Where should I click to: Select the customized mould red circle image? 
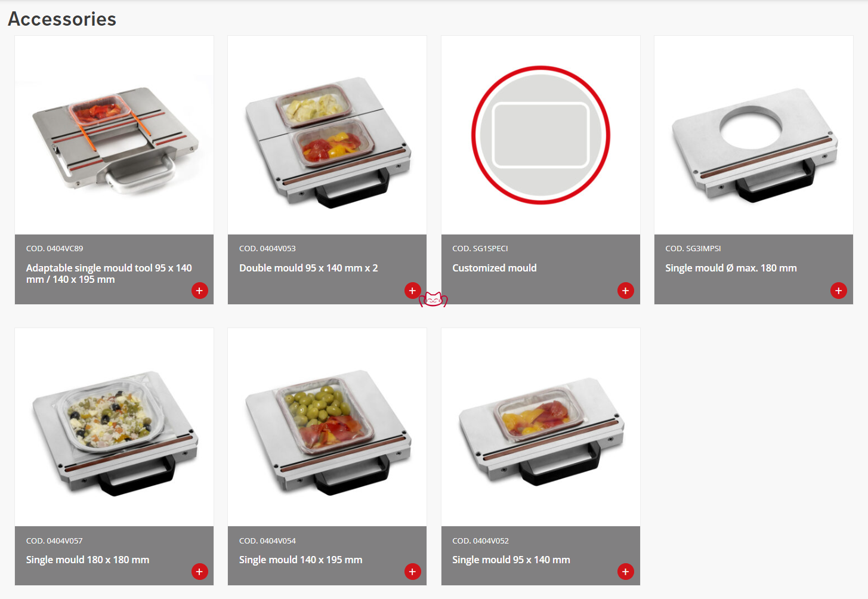coord(540,135)
